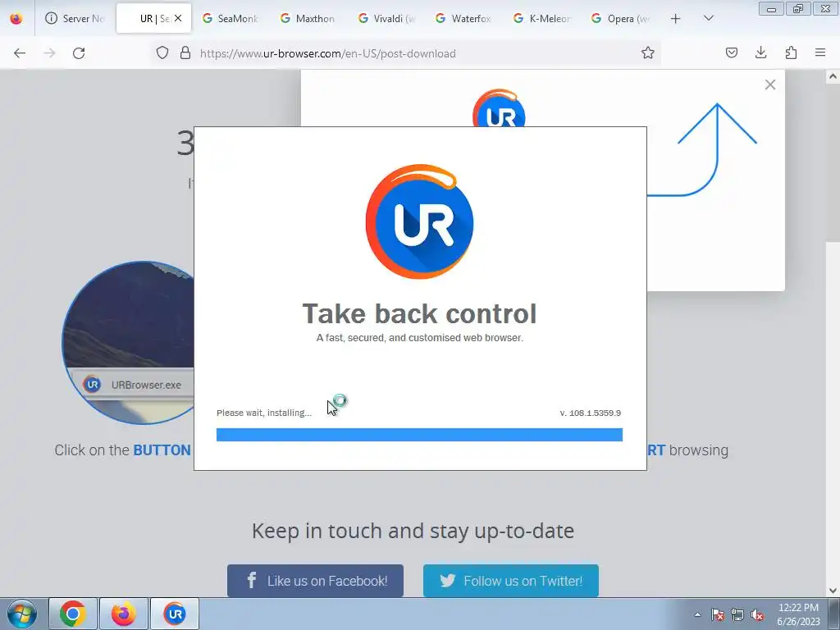Click the 'Please wait, installing...' status text
Screen dimensions: 840x630
[x=264, y=413]
